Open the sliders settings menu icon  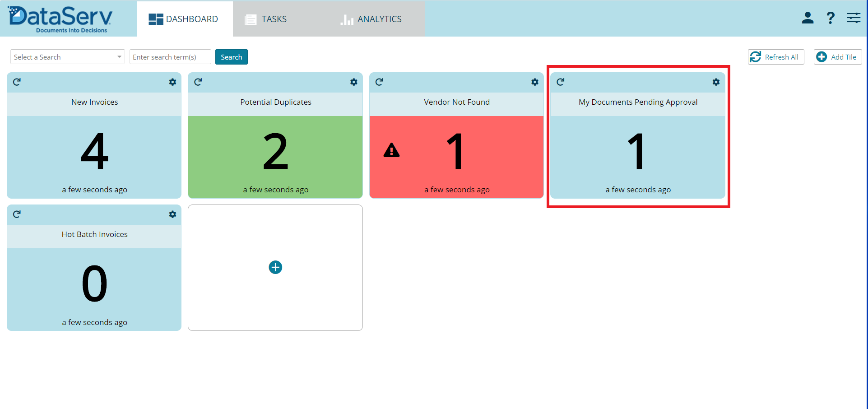(x=853, y=18)
